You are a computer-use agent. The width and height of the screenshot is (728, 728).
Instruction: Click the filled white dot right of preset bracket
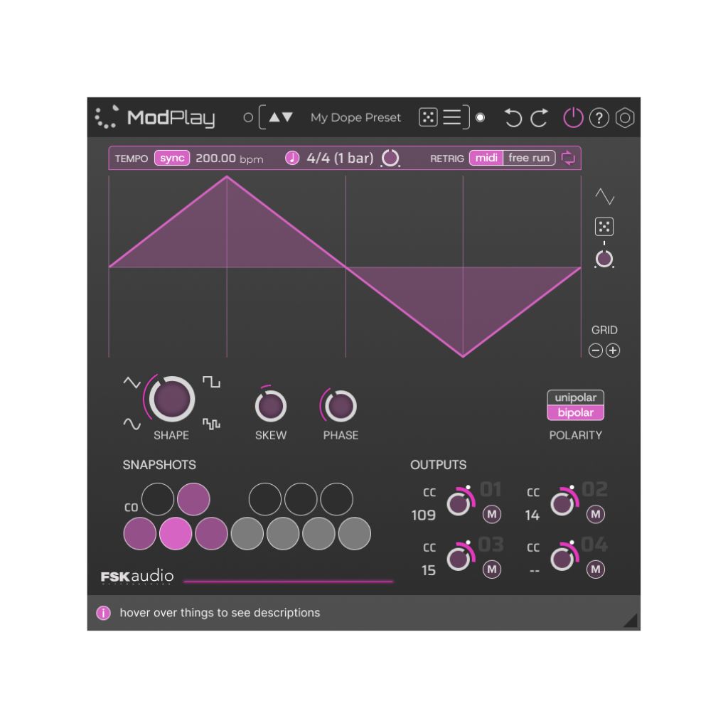[x=481, y=117]
